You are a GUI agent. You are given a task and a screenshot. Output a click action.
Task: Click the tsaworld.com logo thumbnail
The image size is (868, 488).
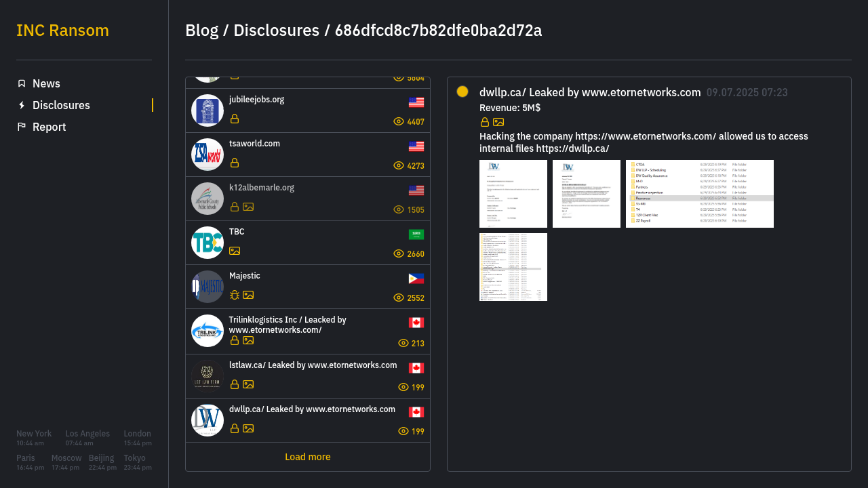pyautogui.click(x=208, y=155)
